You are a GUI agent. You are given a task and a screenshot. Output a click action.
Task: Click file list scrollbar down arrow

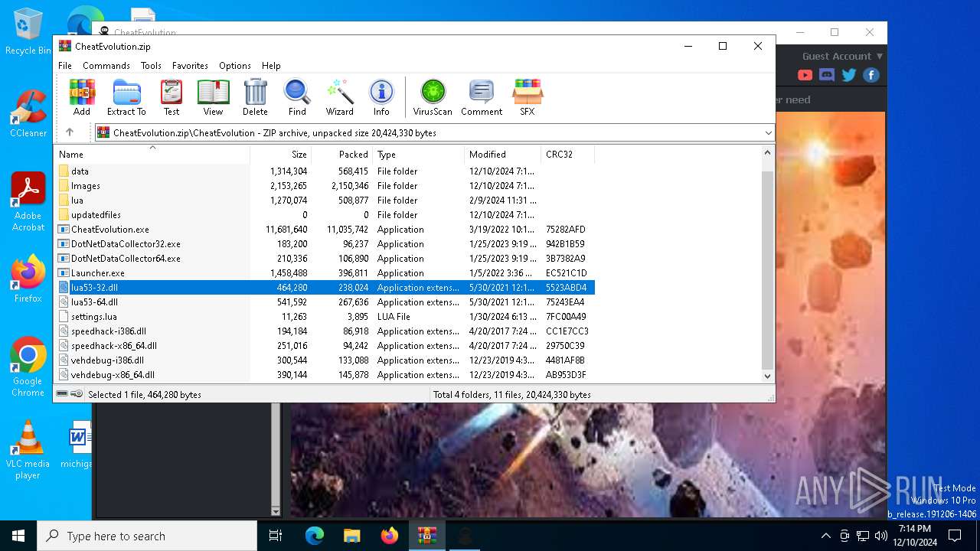(x=767, y=376)
